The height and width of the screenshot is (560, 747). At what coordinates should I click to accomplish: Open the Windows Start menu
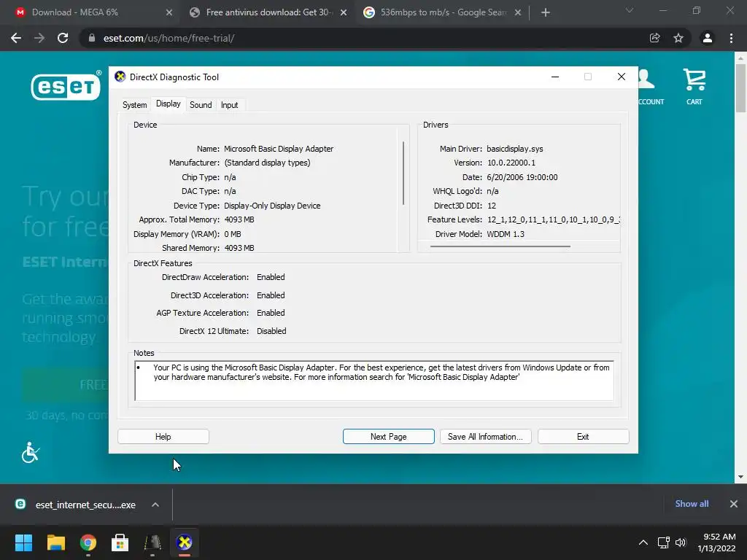[x=23, y=542]
